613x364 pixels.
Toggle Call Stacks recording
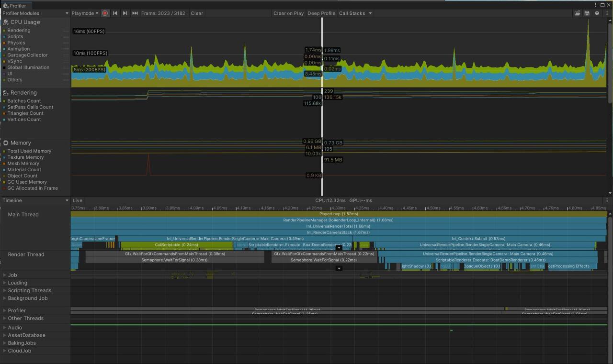(352, 13)
